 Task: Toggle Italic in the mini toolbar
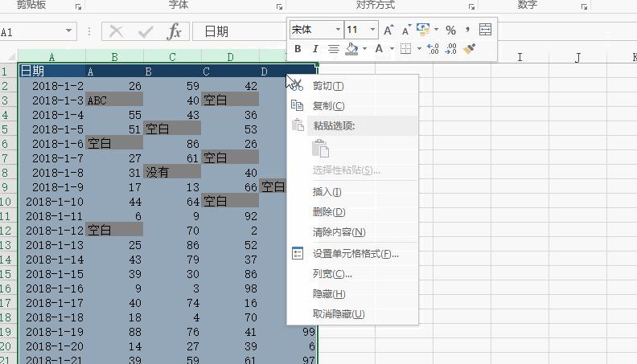coord(315,49)
